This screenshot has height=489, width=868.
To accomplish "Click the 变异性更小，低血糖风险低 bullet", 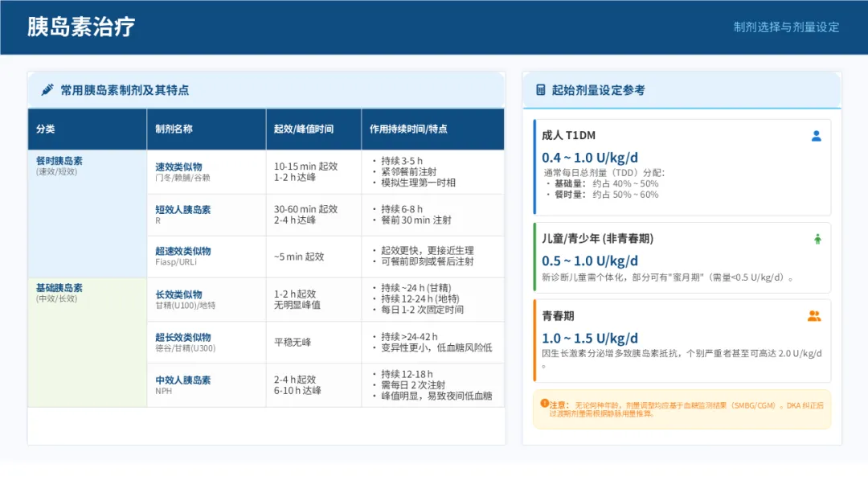I will [x=436, y=347].
